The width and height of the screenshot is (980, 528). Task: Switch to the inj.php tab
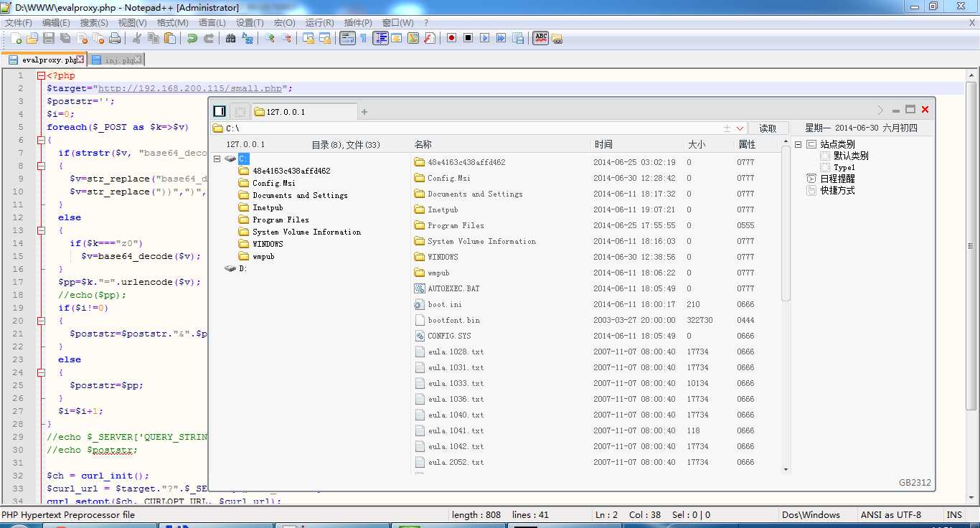[x=118, y=60]
